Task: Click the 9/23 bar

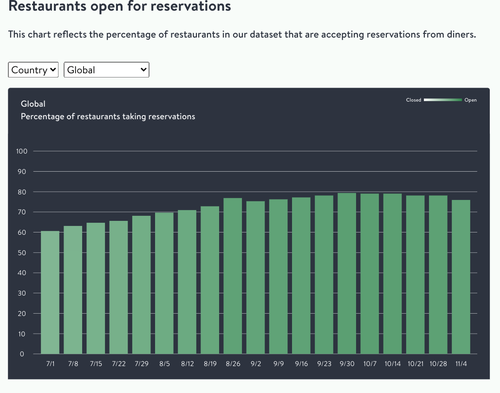Action: 324,274
